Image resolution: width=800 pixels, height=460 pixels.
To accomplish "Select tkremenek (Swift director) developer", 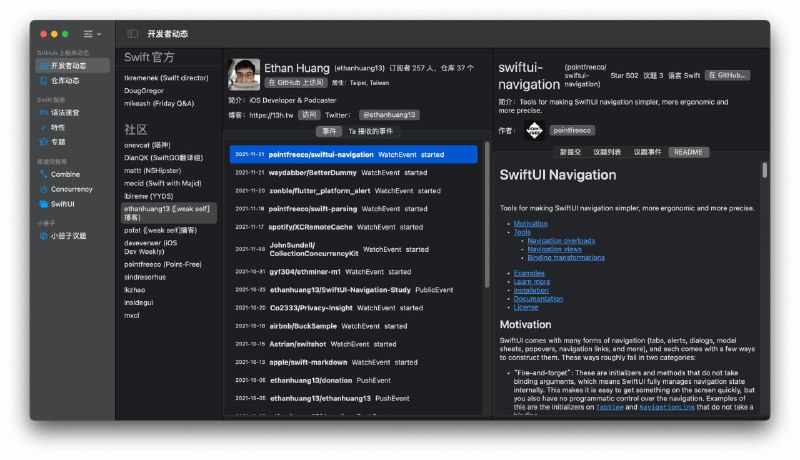I will pos(166,78).
